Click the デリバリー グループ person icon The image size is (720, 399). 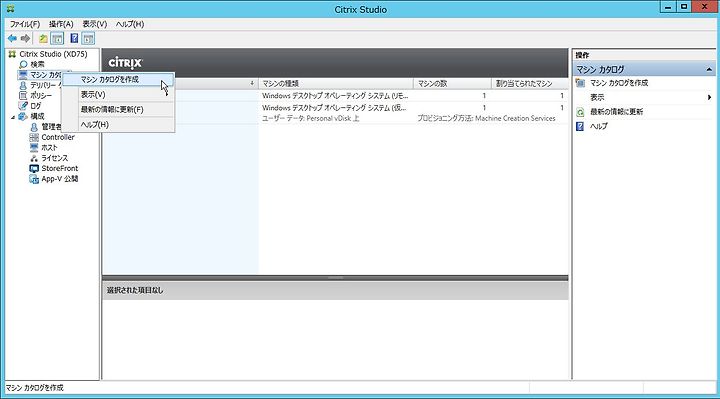click(23, 85)
